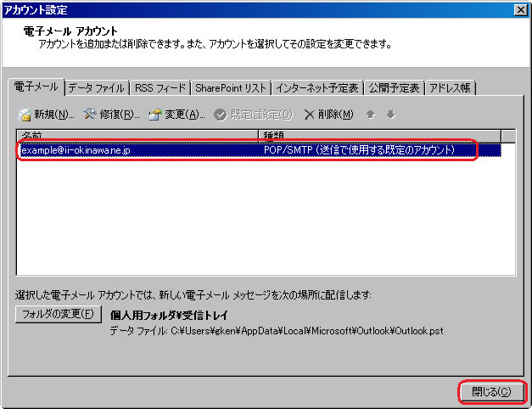Move the account down with the down arrow
Screen dimensions: 532x409
(391, 115)
